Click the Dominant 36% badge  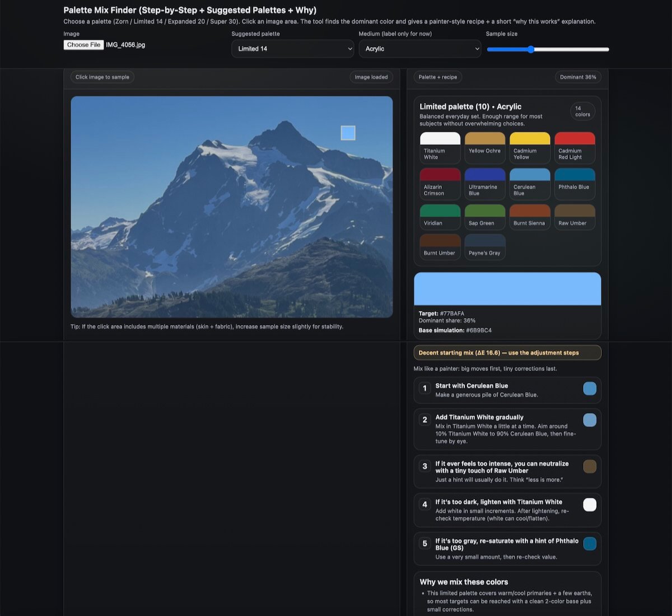[578, 77]
